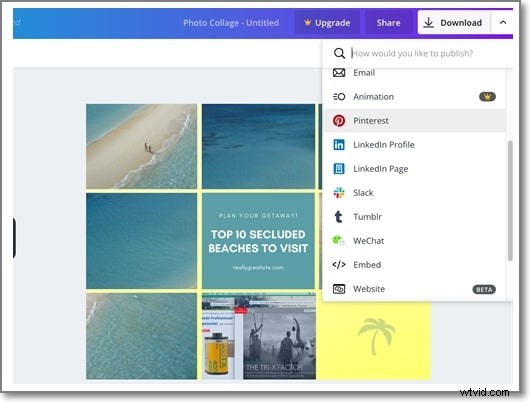Click the LinkedIn Page icon
This screenshot has width=530, height=402.
(339, 168)
